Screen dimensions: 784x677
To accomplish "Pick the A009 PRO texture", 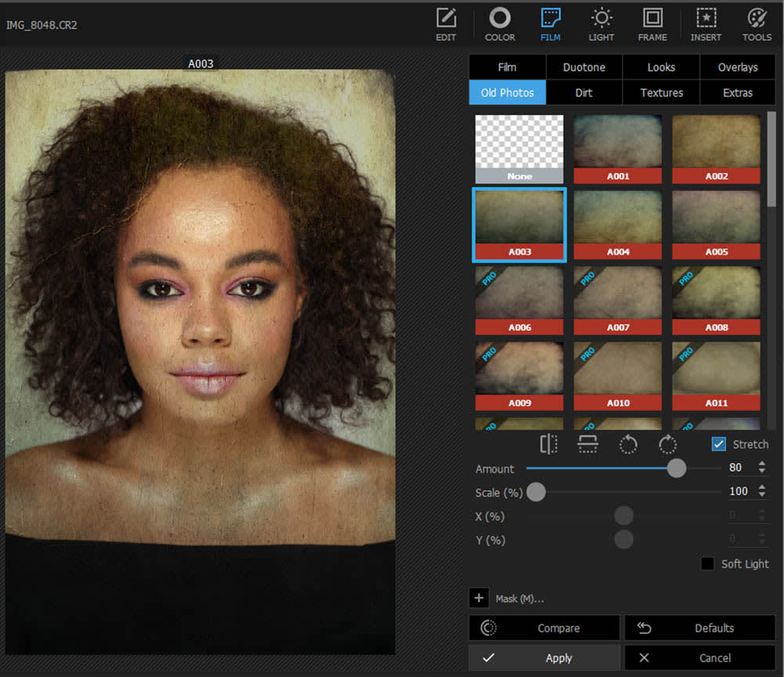I will tap(519, 376).
